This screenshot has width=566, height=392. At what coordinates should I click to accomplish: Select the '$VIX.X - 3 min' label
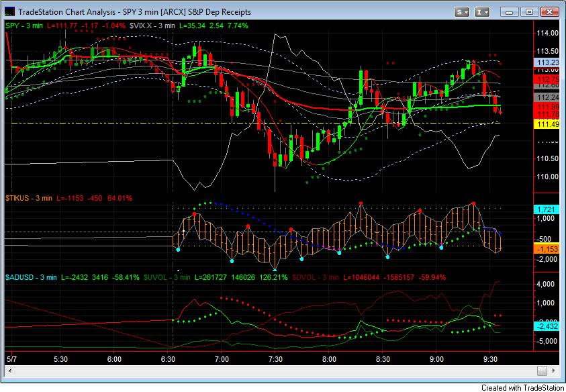point(152,26)
